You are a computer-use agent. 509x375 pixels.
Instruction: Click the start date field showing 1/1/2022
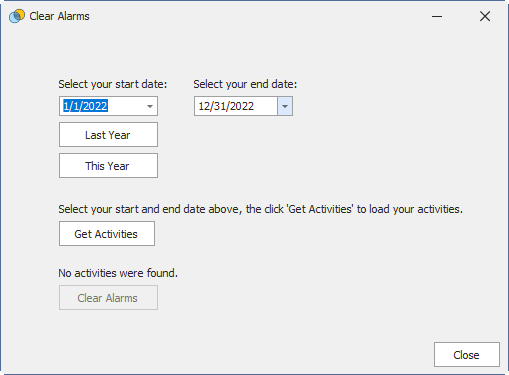(108, 106)
